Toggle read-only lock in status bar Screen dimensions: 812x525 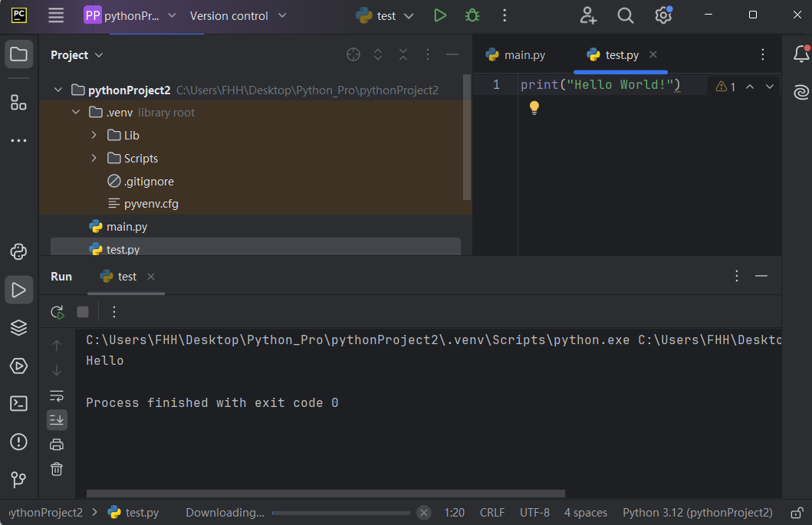[797, 513]
